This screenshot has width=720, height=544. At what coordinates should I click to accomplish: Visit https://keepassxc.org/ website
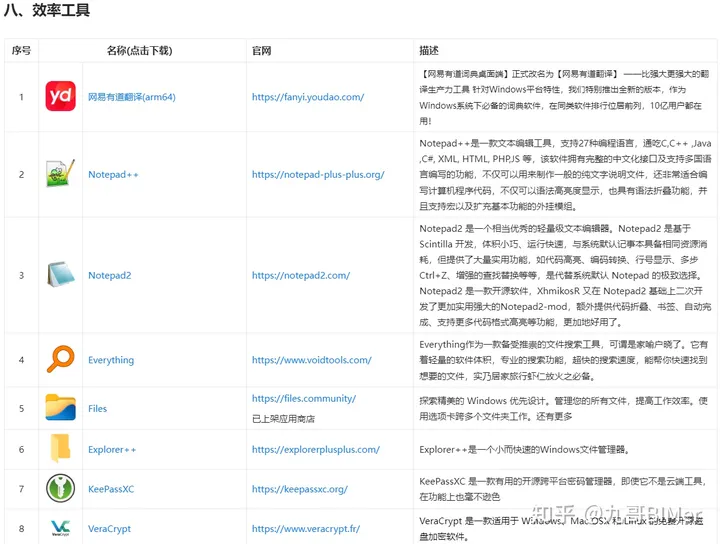[300, 489]
